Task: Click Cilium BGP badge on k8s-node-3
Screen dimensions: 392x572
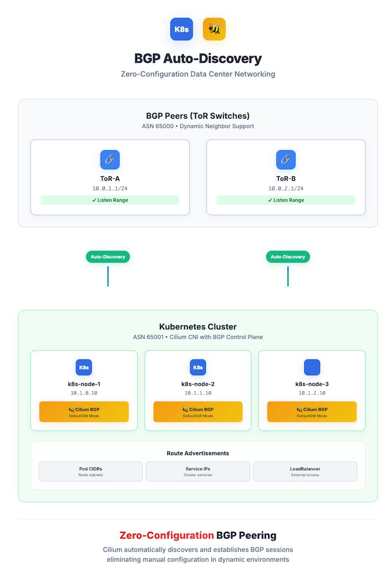Action: click(x=312, y=412)
